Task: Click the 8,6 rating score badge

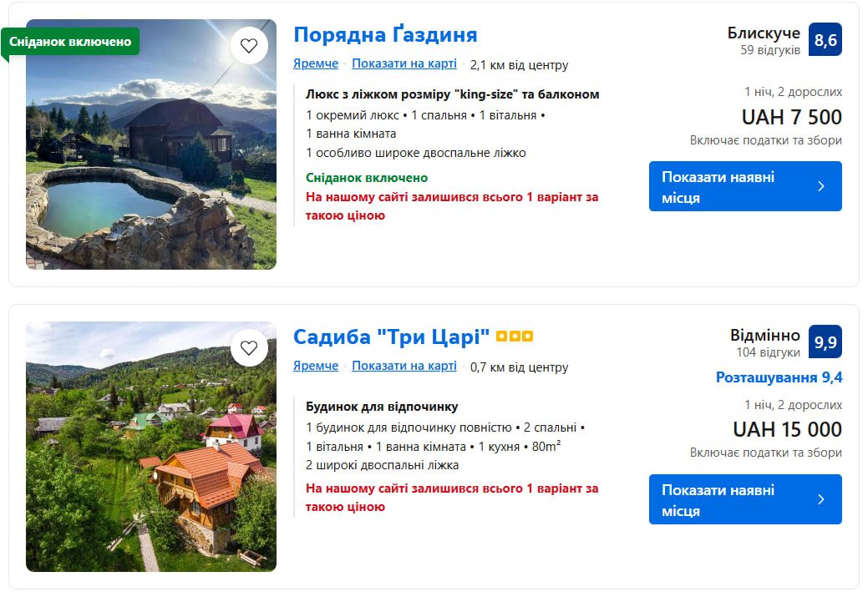Action: click(x=825, y=39)
